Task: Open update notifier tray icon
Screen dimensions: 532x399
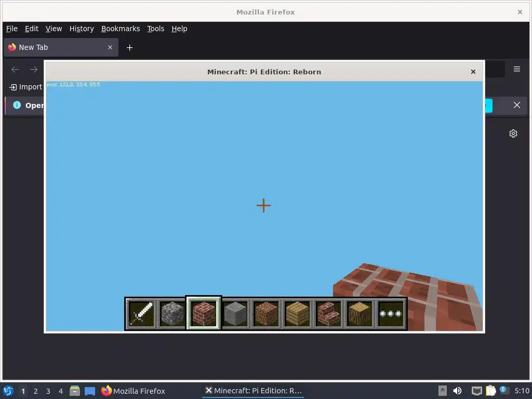Action: 504,390
